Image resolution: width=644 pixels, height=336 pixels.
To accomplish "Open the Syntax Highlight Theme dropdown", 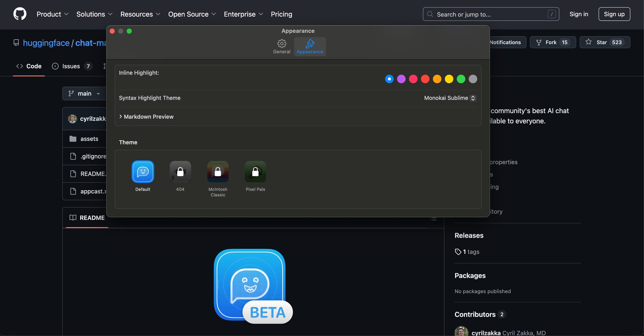I will click(450, 98).
